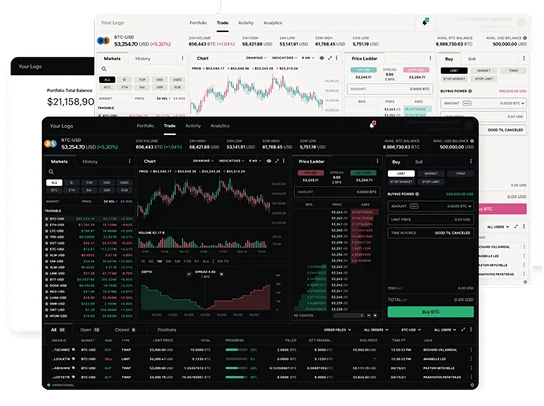
Task: Open notifications bell in dark window
Action: tap(372, 125)
